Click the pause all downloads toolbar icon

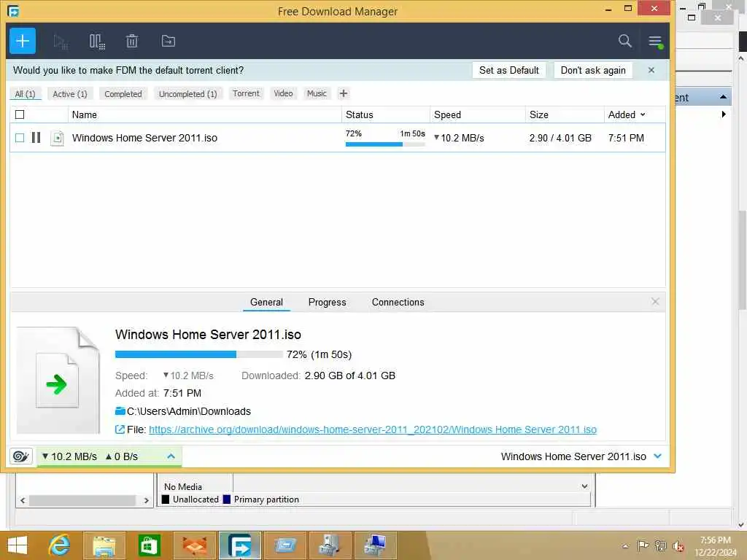97,42
